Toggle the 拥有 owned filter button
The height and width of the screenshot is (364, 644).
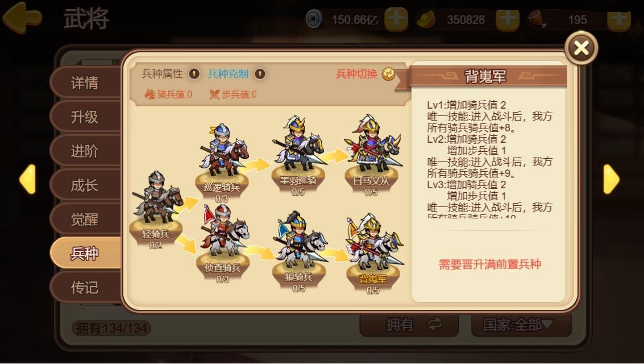click(x=409, y=325)
